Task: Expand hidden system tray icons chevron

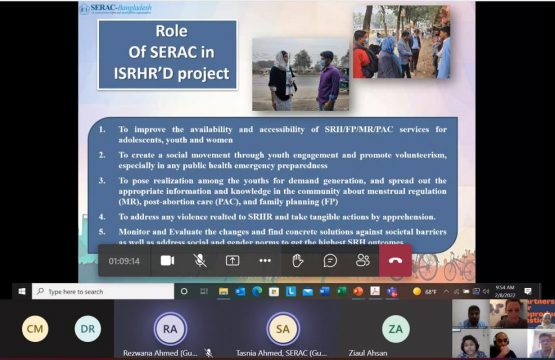Action: 446,292
